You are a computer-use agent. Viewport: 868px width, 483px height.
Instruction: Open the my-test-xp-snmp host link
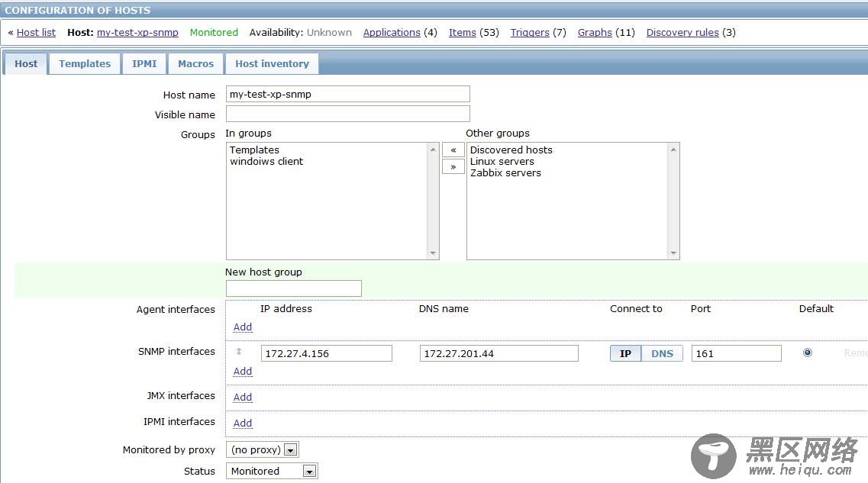coord(137,33)
